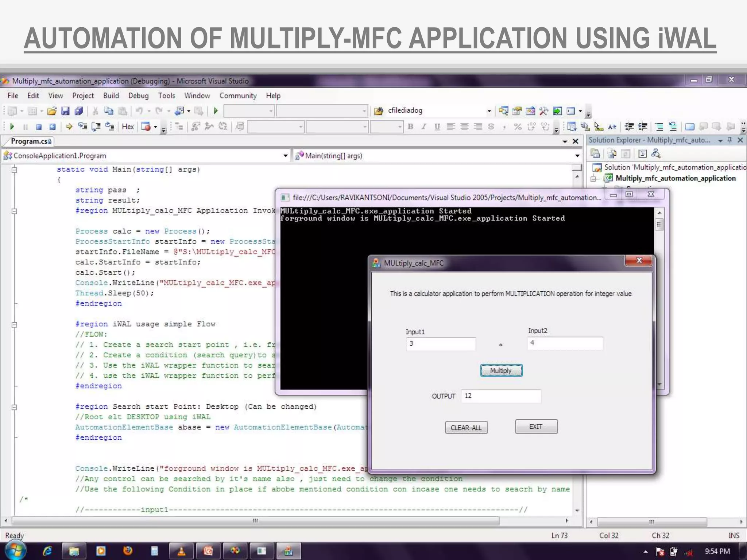This screenshot has width=747, height=560.
Task: Click the Underline formatting icon
Action: 437,127
